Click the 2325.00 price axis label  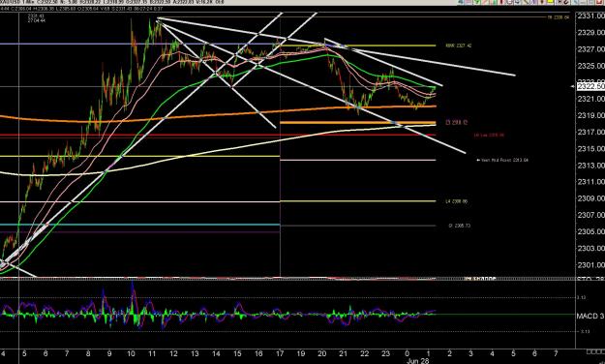coord(590,66)
